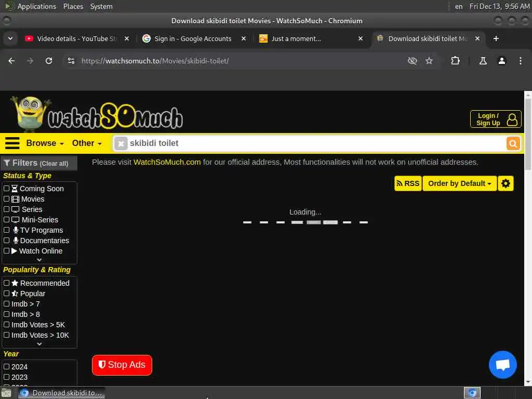This screenshot has width=532, height=399.
Task: Tick the Documentaries checkbox
Action: pos(6,241)
